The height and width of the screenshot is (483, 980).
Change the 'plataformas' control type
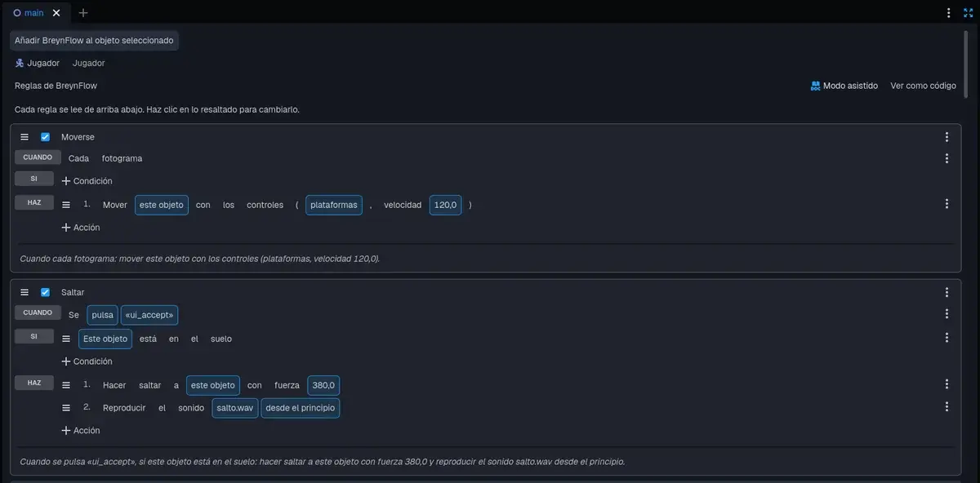pos(334,205)
